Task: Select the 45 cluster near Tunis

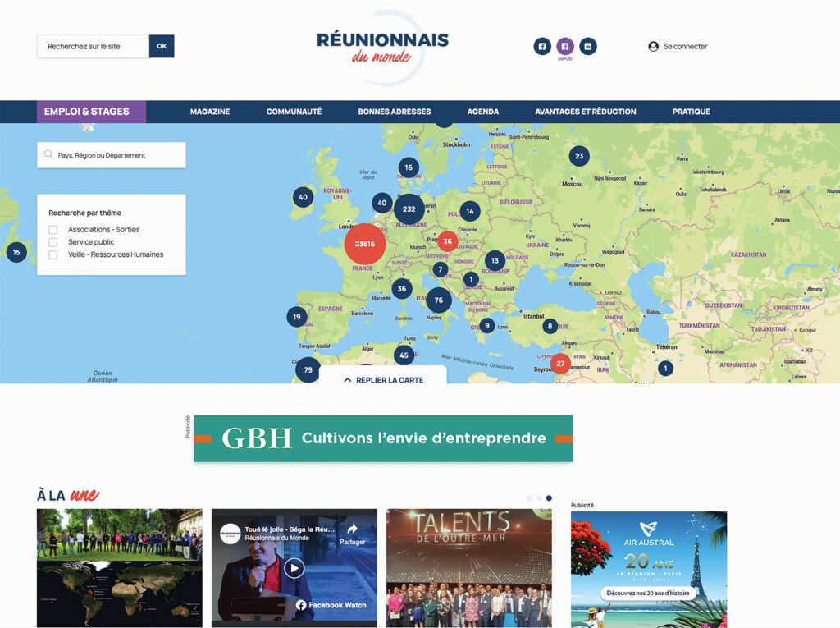Action: (x=404, y=355)
